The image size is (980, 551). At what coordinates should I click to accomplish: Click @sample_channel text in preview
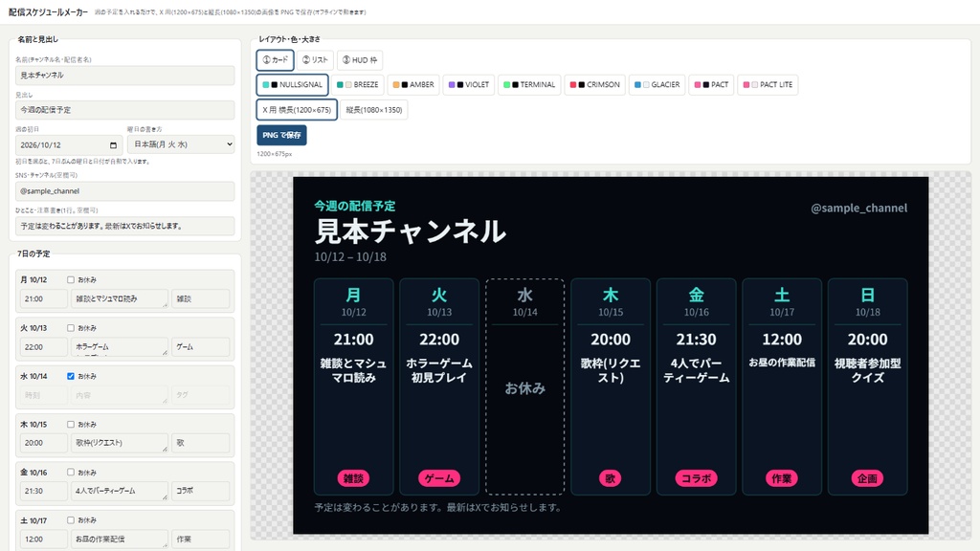click(858, 208)
